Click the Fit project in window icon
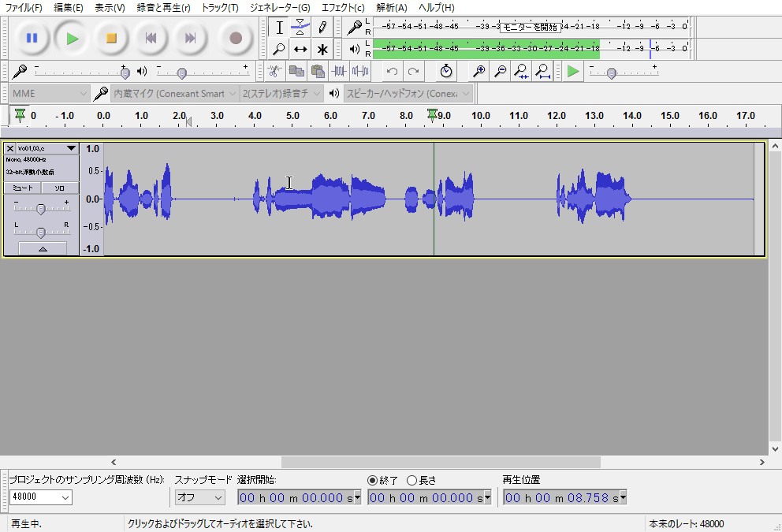782x532 pixels. tap(544, 72)
